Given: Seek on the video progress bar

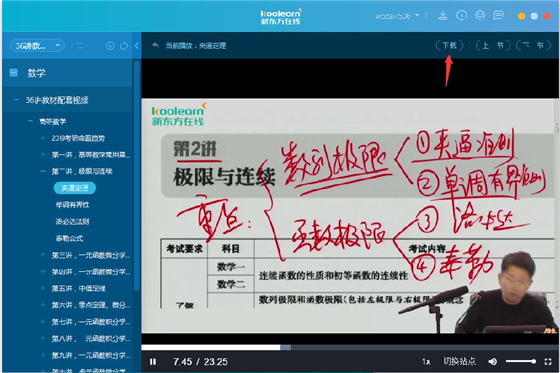Looking at the screenshot, I should coord(350,347).
